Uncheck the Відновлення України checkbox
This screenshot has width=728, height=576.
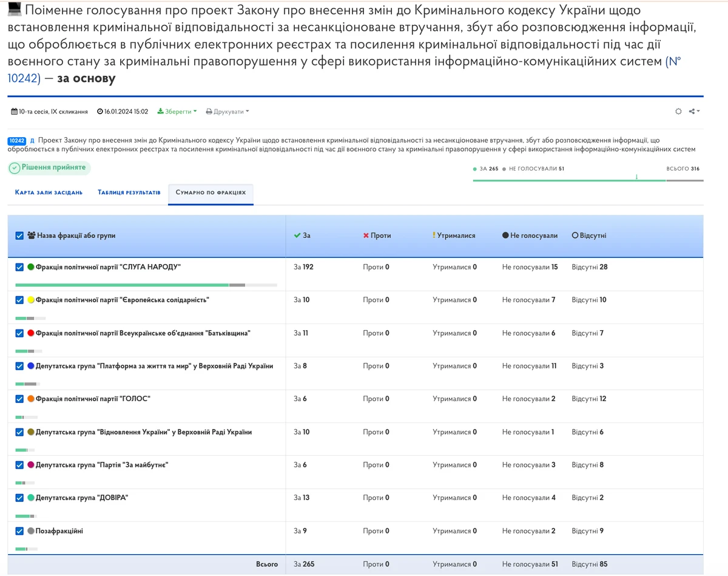coord(19,432)
